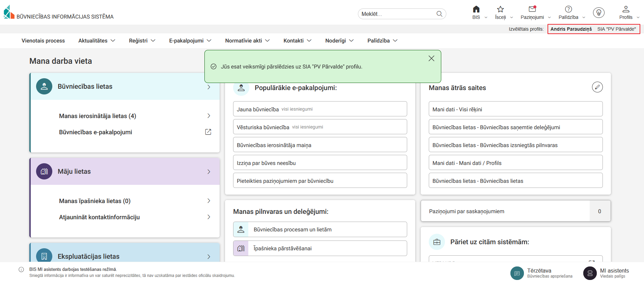This screenshot has height=283, width=644.
Task: Expand the Normatīvie akti dropdown
Action: (x=247, y=40)
